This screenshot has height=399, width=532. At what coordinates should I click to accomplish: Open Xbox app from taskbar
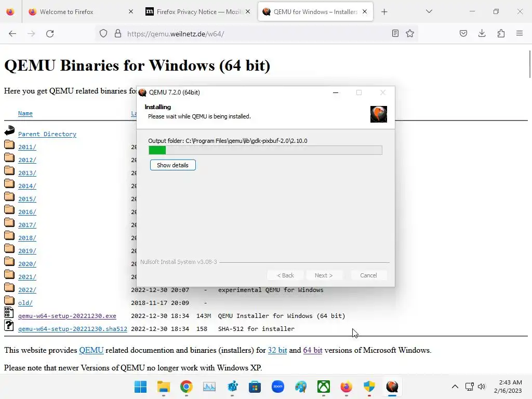(324, 387)
